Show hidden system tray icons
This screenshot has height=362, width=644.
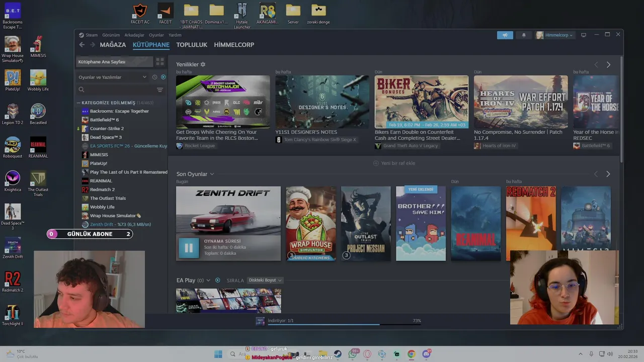point(580,354)
